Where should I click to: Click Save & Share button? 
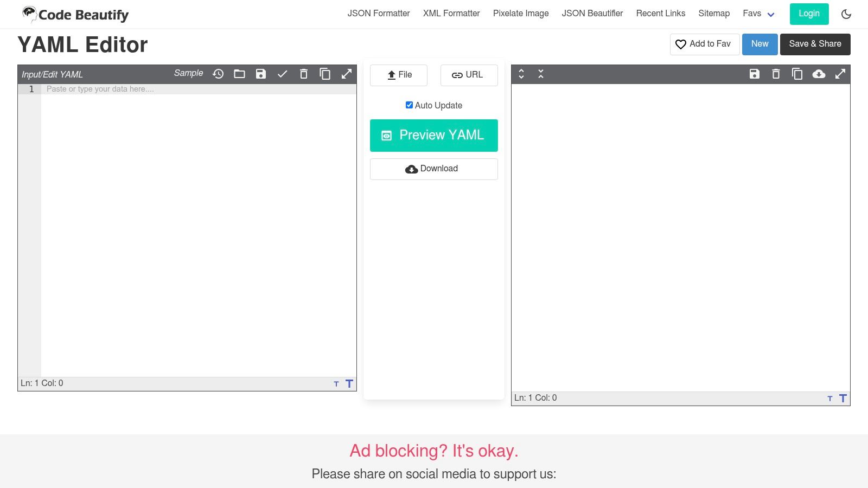[815, 44]
